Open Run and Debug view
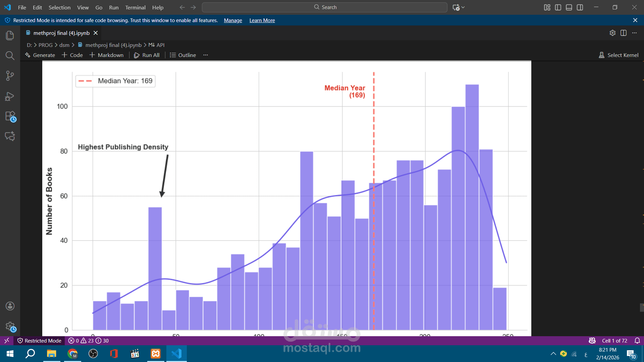 tap(10, 97)
